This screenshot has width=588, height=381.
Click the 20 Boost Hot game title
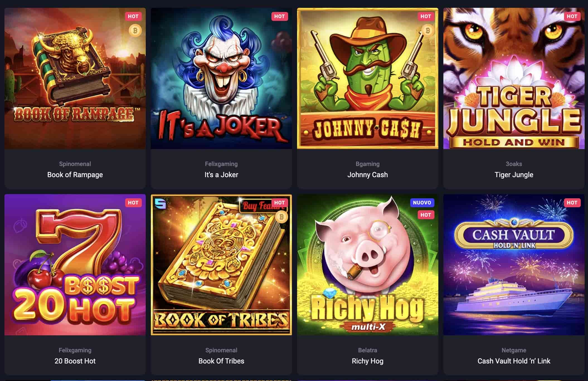pyautogui.click(x=75, y=361)
